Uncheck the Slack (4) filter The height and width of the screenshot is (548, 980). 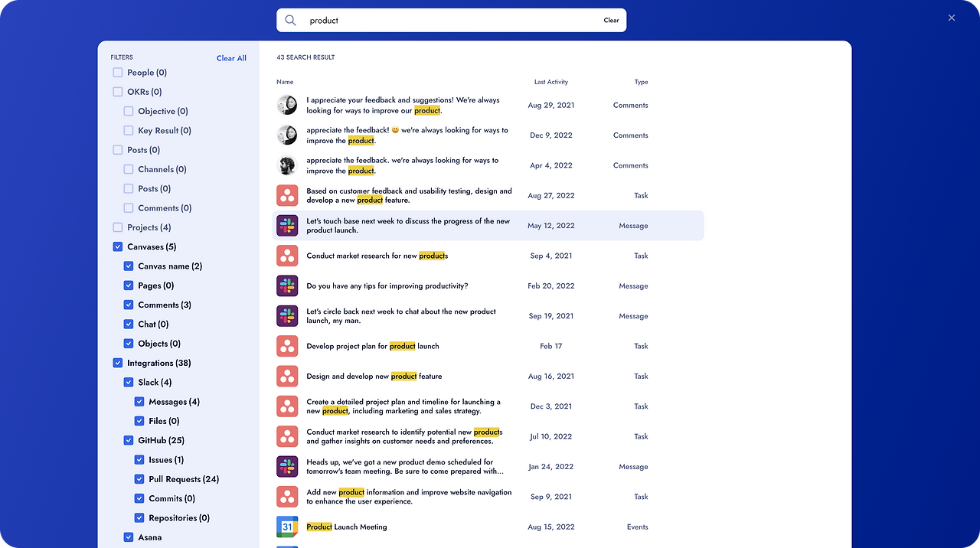[129, 383]
